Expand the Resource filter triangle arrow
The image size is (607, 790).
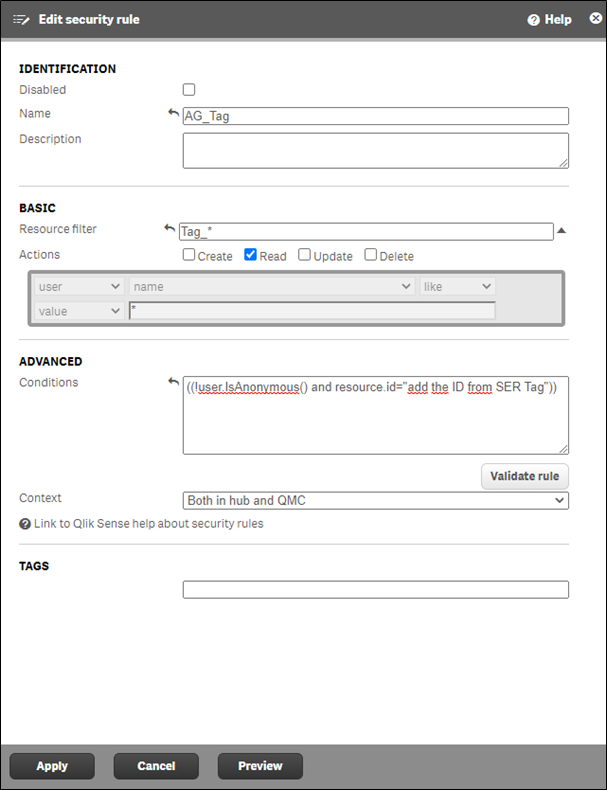click(562, 231)
